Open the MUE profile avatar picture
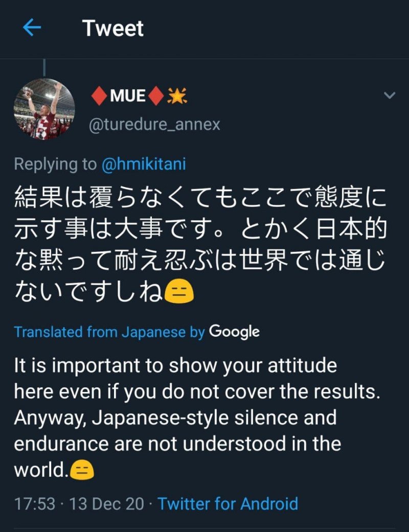409x532 pixels. click(x=44, y=109)
